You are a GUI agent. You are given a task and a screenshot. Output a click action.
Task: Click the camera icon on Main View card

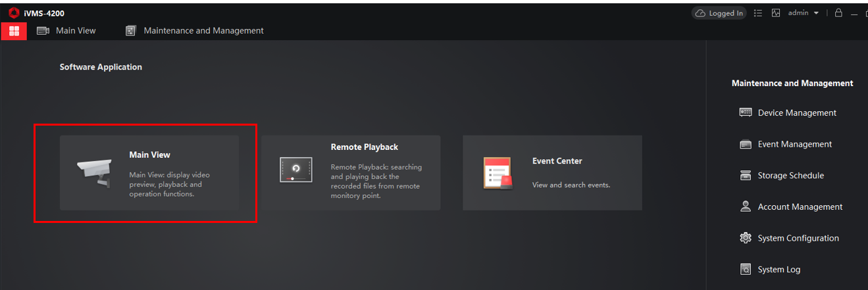point(93,173)
